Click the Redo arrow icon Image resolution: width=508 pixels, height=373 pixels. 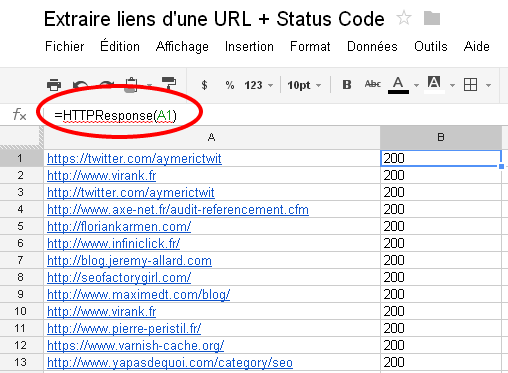pos(107,85)
